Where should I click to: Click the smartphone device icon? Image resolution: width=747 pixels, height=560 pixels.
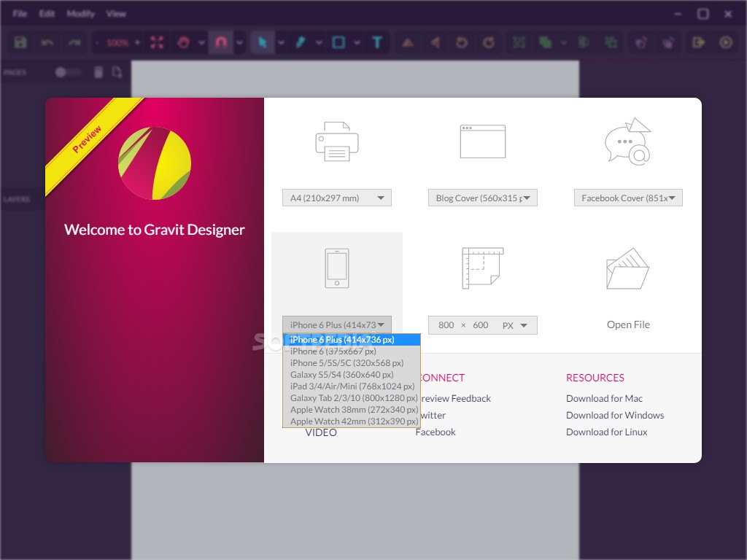pyautogui.click(x=337, y=268)
